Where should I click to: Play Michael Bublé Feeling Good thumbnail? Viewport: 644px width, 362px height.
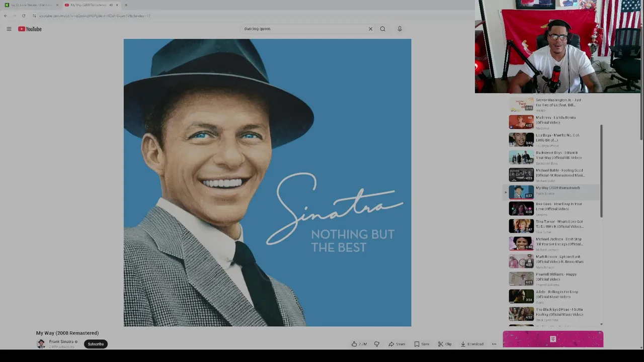pos(521,175)
